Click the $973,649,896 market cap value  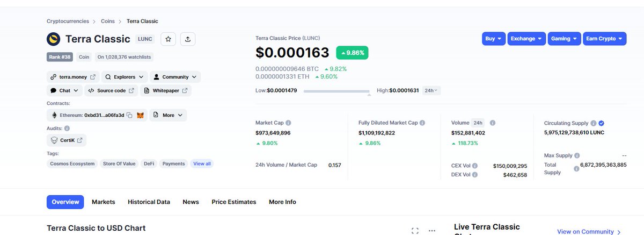click(x=273, y=133)
